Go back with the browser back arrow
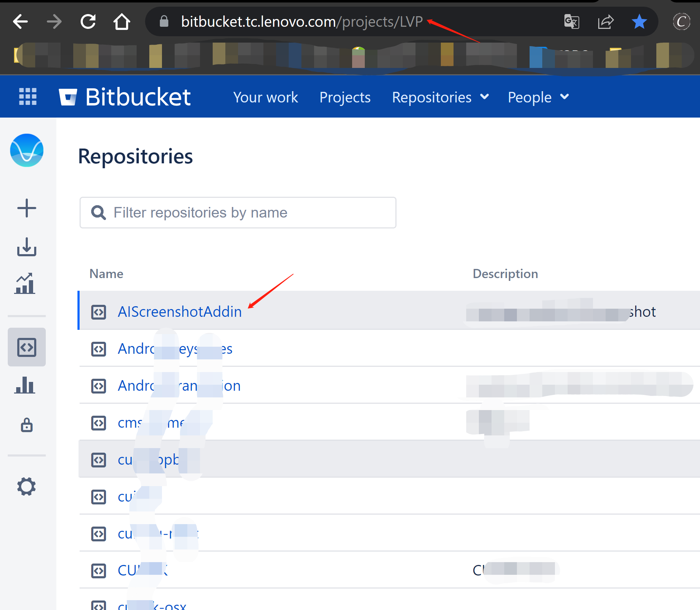 (20, 22)
